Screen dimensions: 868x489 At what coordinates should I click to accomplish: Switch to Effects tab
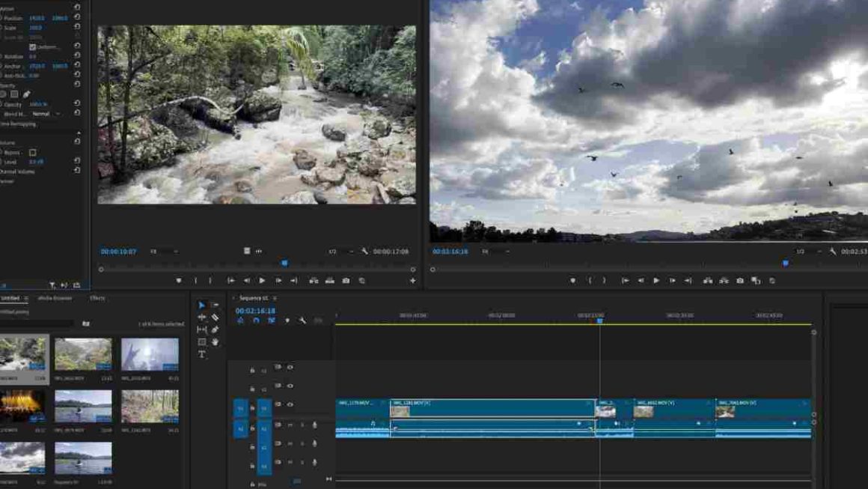tap(97, 299)
